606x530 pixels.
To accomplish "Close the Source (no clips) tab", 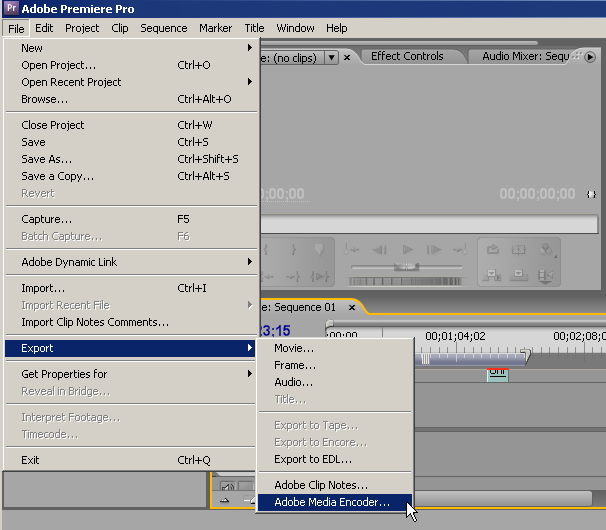I will point(347,58).
